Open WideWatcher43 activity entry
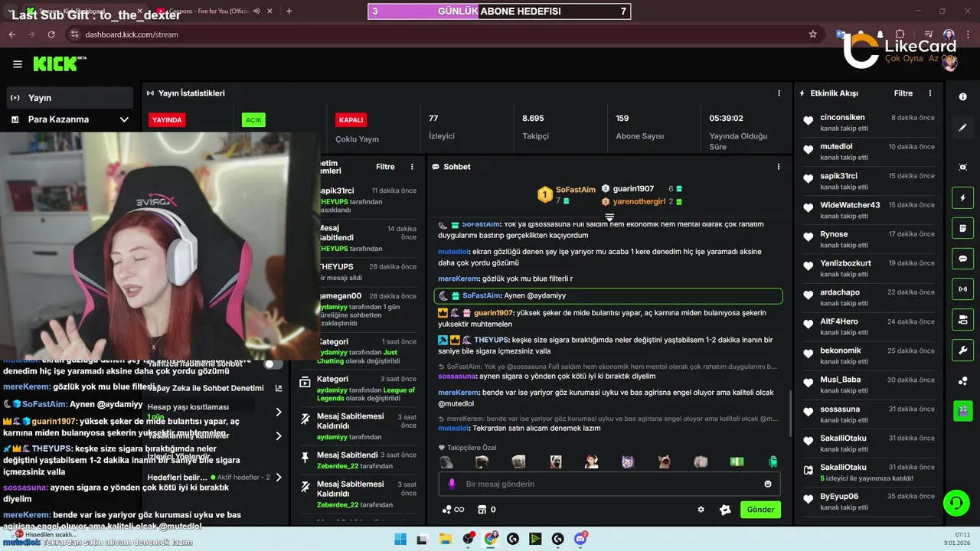 point(869,210)
